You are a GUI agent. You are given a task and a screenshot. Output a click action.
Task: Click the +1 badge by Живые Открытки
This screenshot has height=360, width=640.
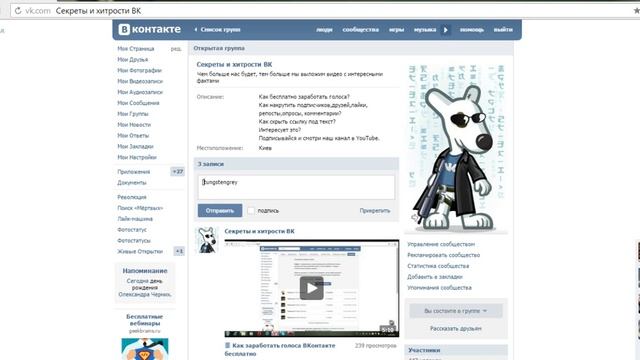tap(179, 251)
